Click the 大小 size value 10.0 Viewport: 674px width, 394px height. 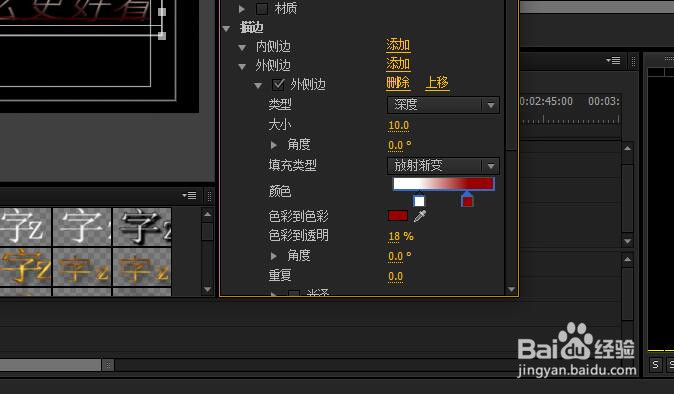tap(398, 125)
